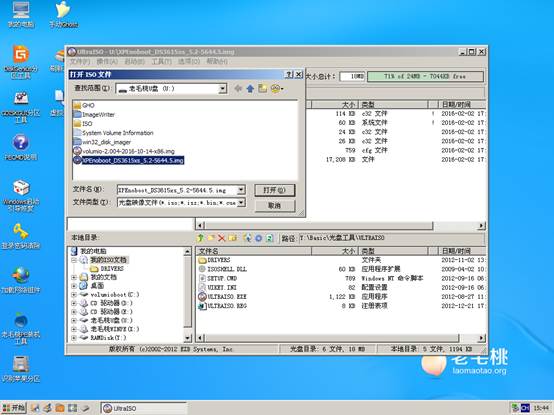Open the 加载网络组件 desktop icon

click(x=20, y=280)
